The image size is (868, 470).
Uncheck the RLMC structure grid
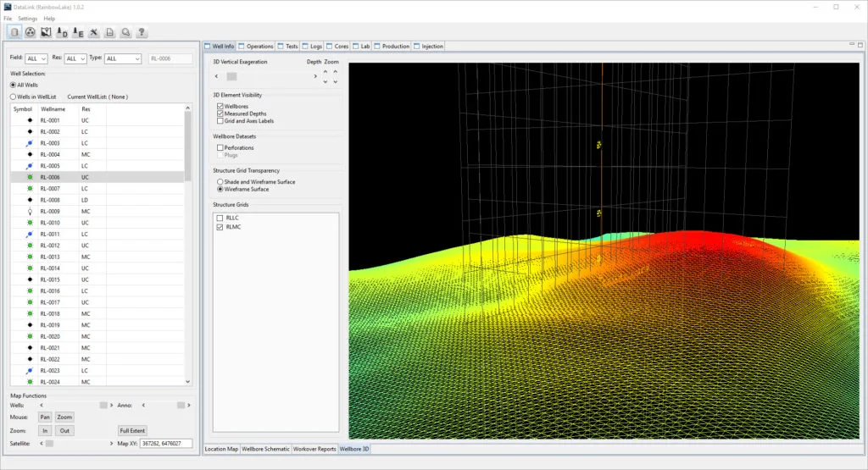[220, 227]
